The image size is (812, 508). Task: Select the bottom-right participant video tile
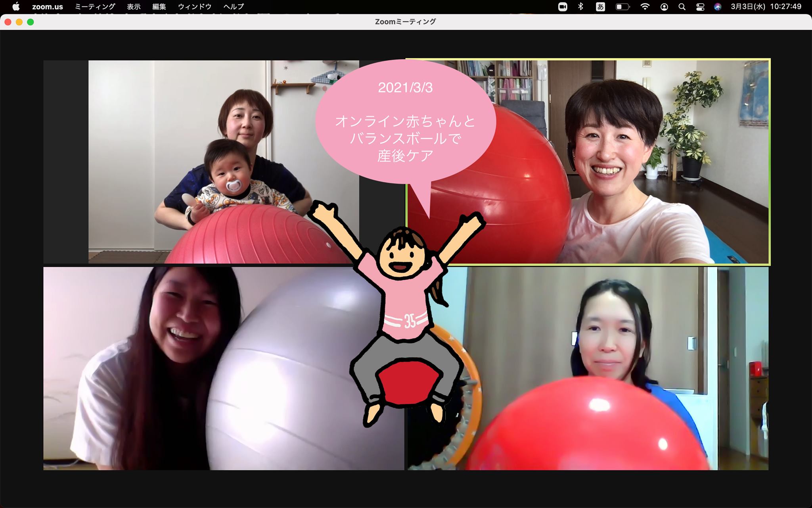coord(588,368)
